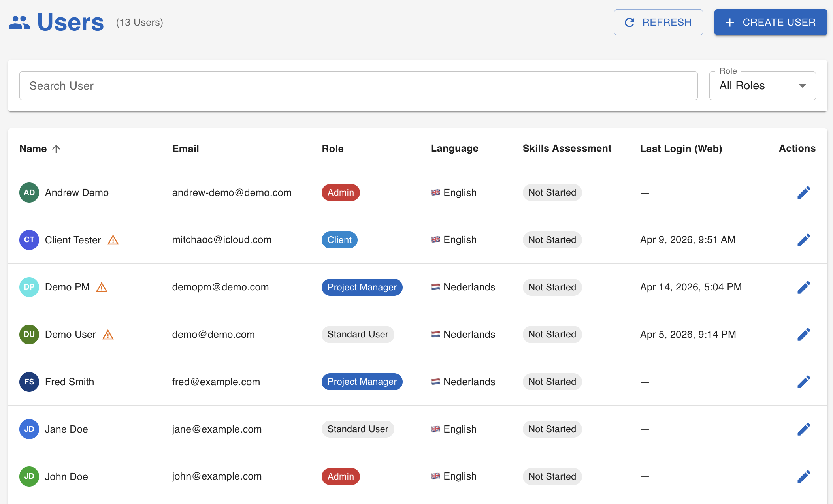Open the All Roles dropdown

762,85
